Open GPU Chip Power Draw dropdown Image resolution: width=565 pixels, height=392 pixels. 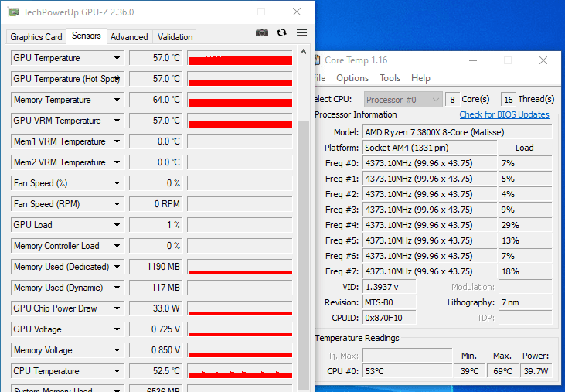117,308
